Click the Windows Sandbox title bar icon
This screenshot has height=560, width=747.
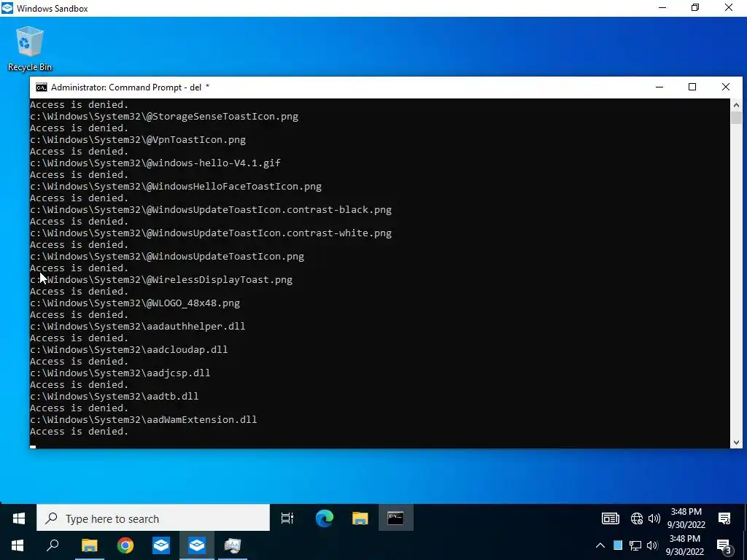point(7,8)
